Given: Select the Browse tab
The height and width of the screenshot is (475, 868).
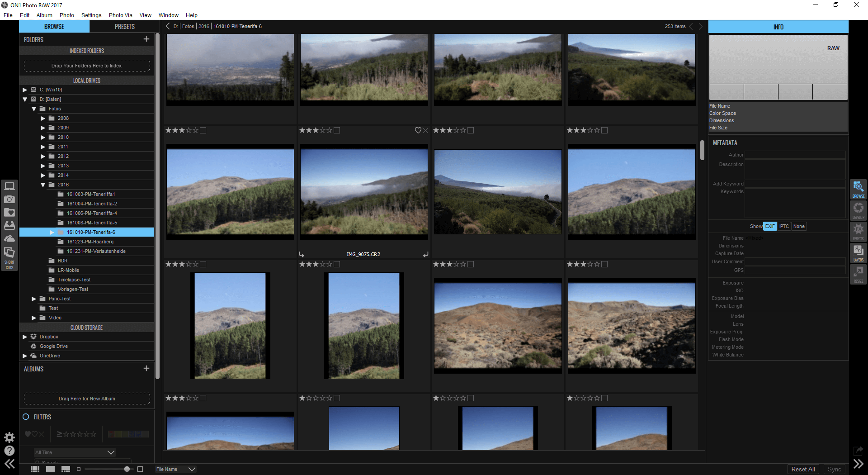Looking at the screenshot, I should pyautogui.click(x=54, y=27).
